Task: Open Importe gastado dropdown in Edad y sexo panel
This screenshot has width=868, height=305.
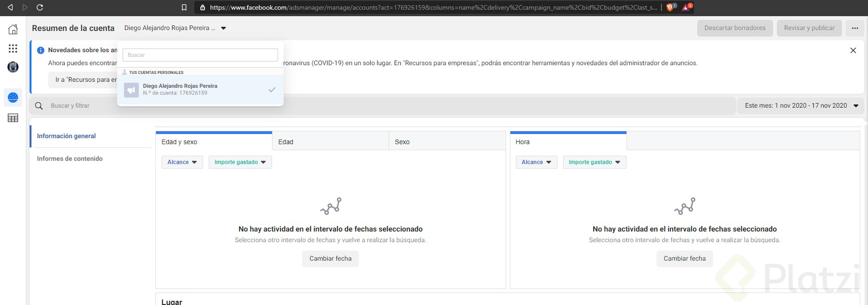Action: [240, 162]
